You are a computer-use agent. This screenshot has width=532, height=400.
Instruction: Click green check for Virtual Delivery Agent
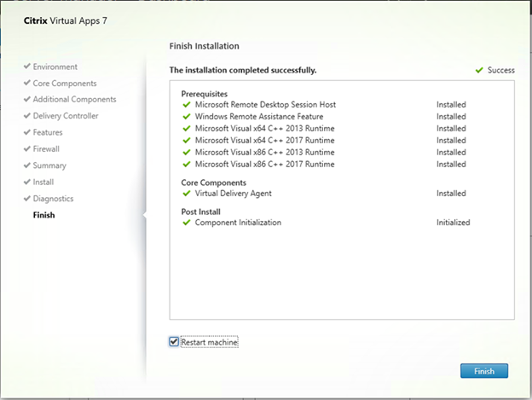tap(186, 194)
